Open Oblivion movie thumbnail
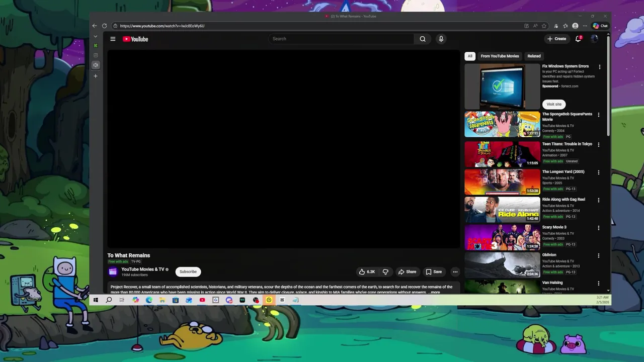644x362 pixels. (x=502, y=264)
